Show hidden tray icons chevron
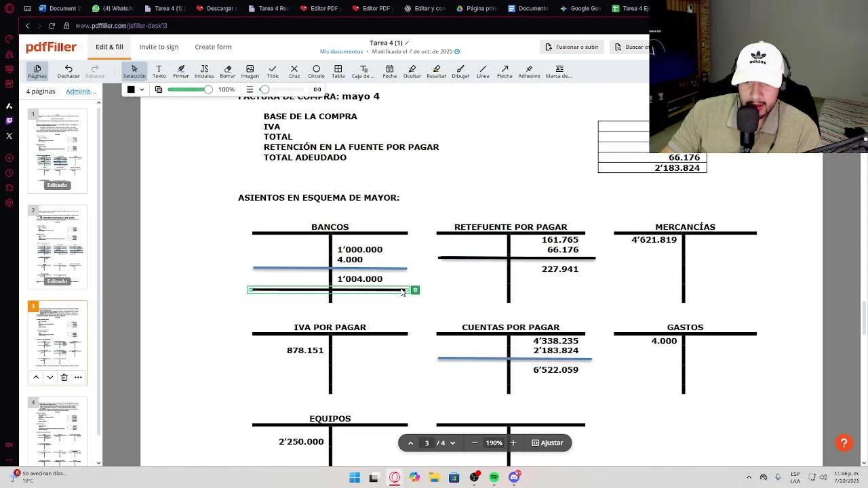This screenshot has width=868, height=488. pyautogui.click(x=749, y=477)
